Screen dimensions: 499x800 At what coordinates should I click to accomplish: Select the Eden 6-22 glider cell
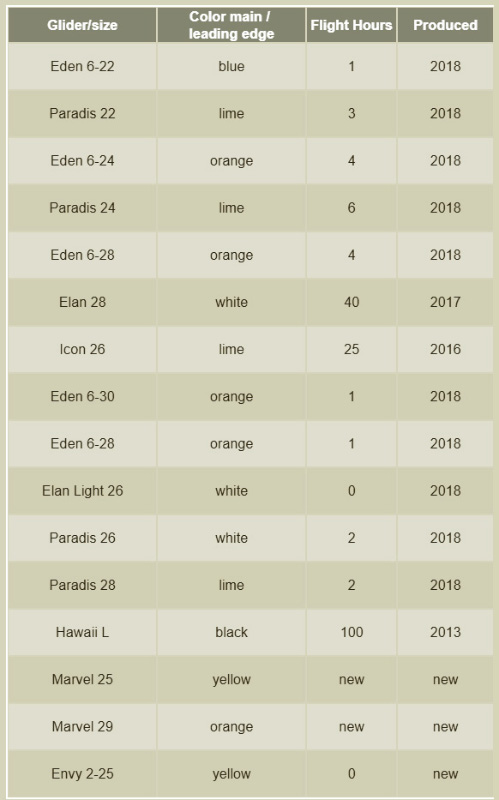(82, 66)
